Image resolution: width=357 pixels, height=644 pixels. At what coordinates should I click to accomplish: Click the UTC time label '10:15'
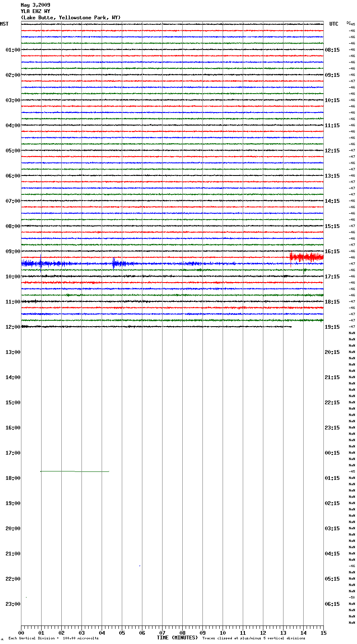[332, 100]
